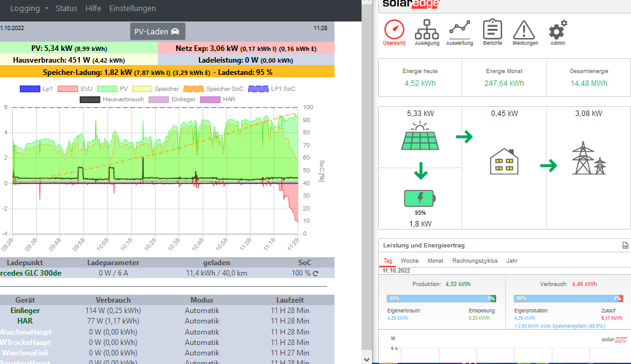Click the export icon beside Leistung und Energieertrag

625,245
